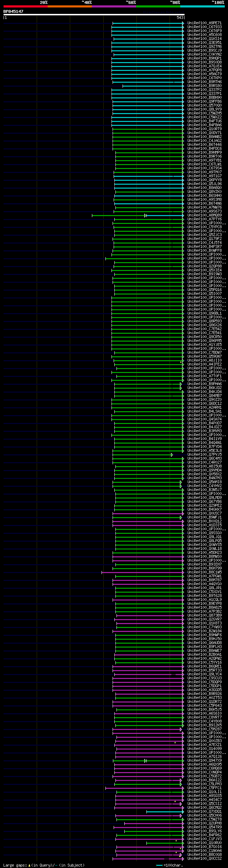228x868 pixels.
Task: Select label UniRef100_Q00ZB3
Action: point(204,741)
